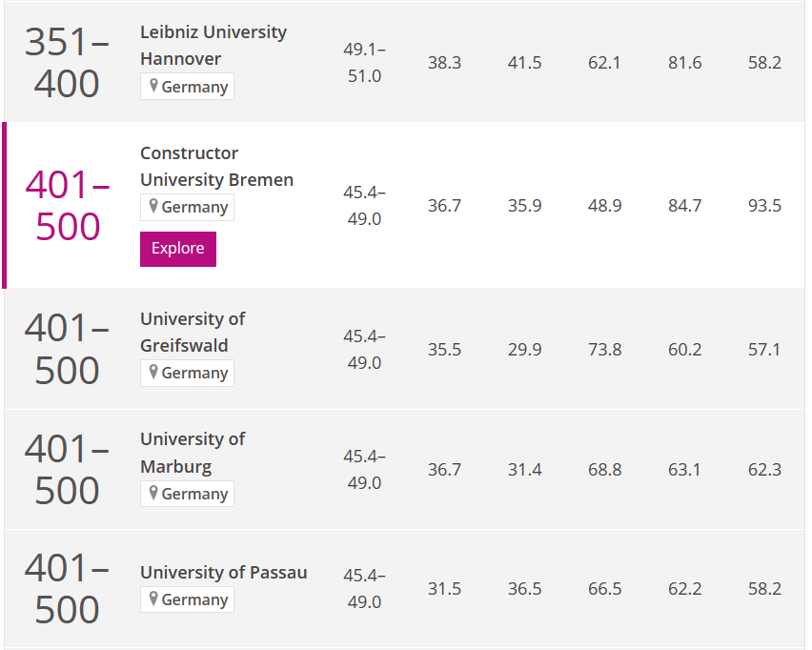Click the location pin icon for University of Marburg

click(153, 493)
